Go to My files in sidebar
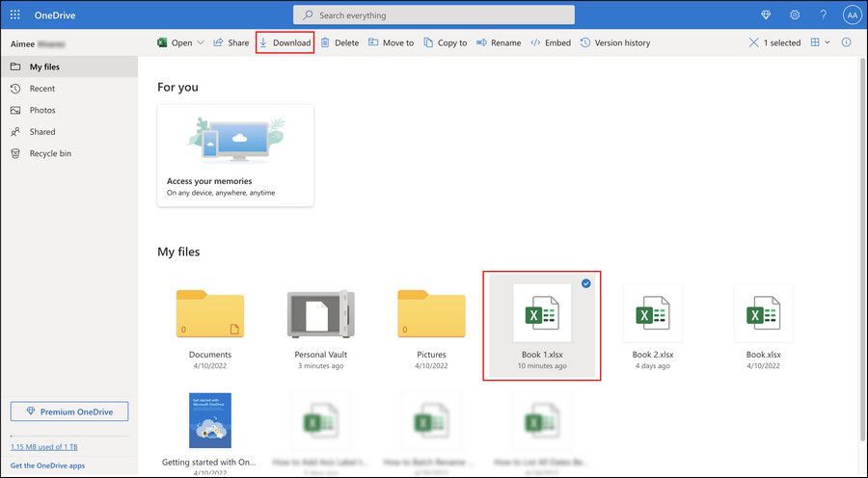This screenshot has height=478, width=868. point(69,66)
